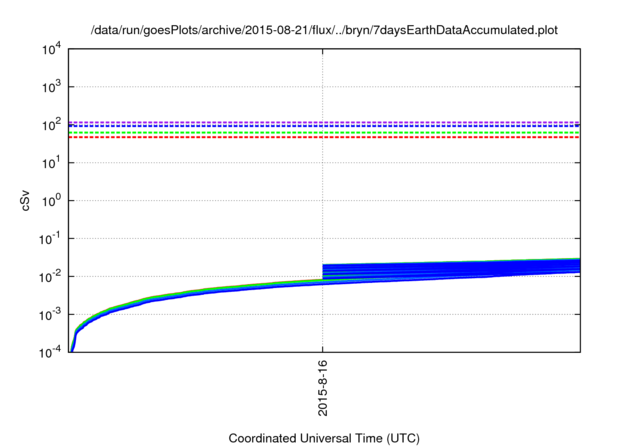Click the 10^-4 y-axis tick label
The height and width of the screenshot is (448, 640).
pyautogui.click(x=50, y=352)
